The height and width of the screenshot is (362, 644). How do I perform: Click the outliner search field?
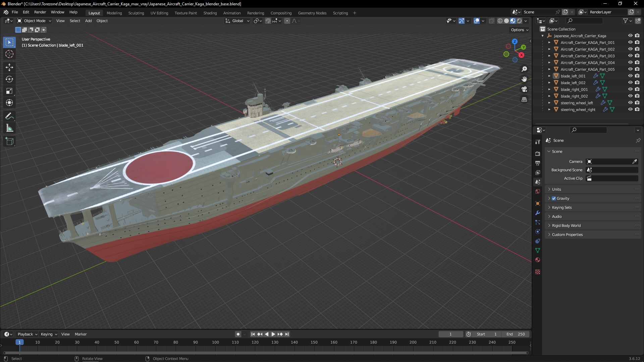tap(584, 21)
